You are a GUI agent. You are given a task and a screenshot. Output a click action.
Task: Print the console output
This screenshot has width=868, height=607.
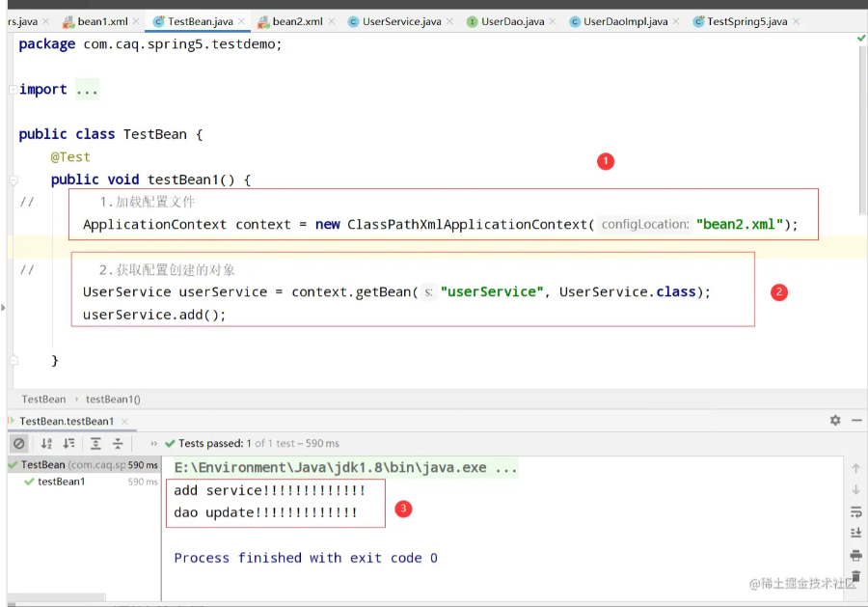pyautogui.click(x=855, y=555)
